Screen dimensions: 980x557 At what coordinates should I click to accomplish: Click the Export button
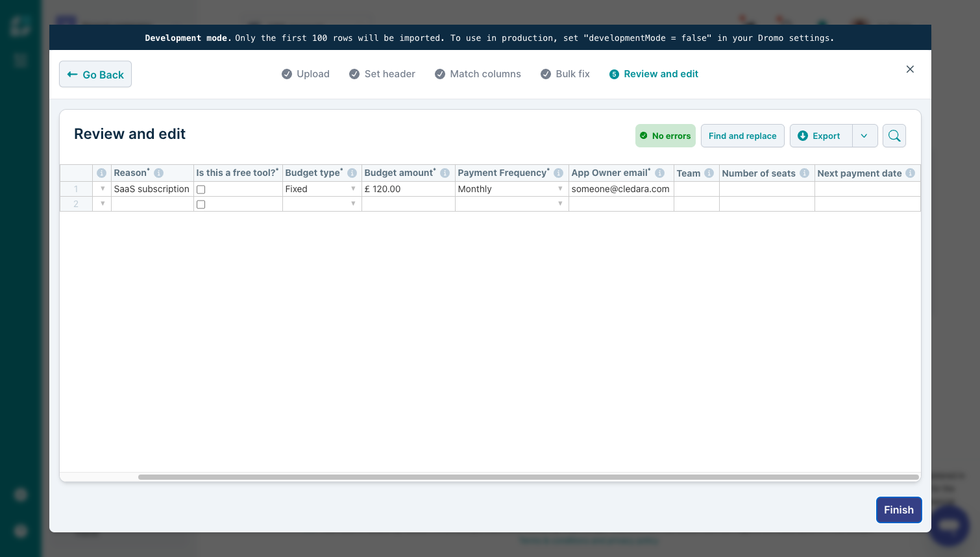point(821,136)
